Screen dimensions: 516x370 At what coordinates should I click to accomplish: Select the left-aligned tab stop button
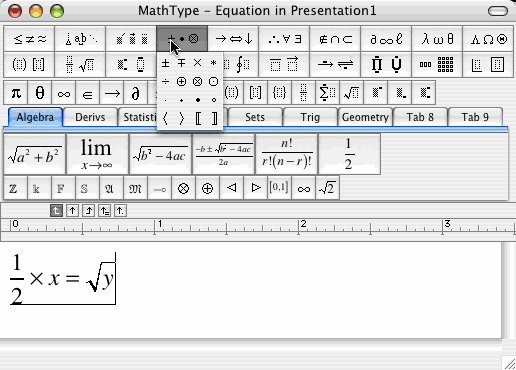pos(56,211)
